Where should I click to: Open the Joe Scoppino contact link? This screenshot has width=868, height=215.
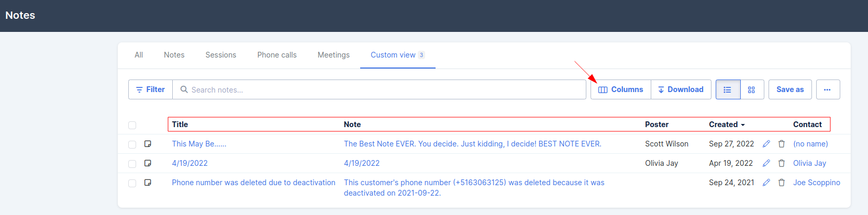[817, 183]
